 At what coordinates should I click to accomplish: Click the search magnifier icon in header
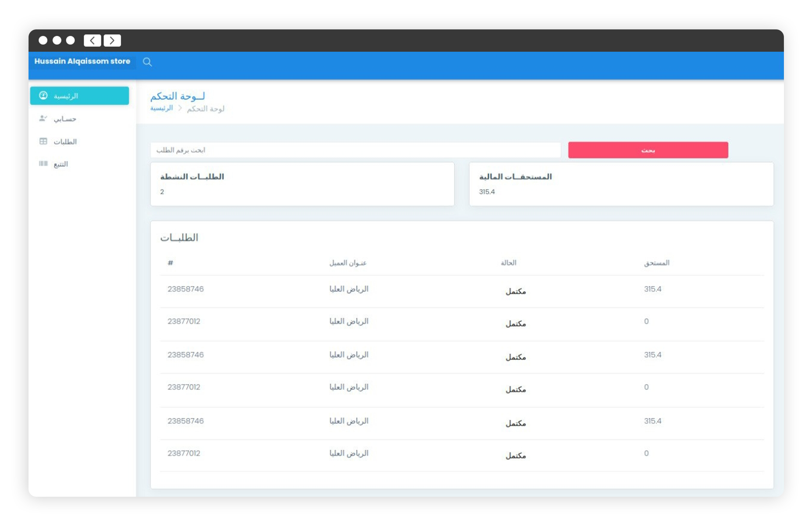pyautogui.click(x=147, y=62)
